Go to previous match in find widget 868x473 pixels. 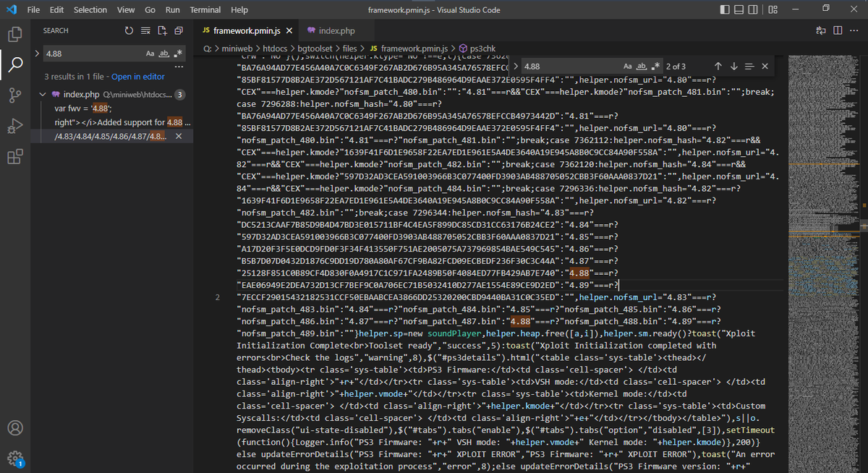(x=718, y=67)
